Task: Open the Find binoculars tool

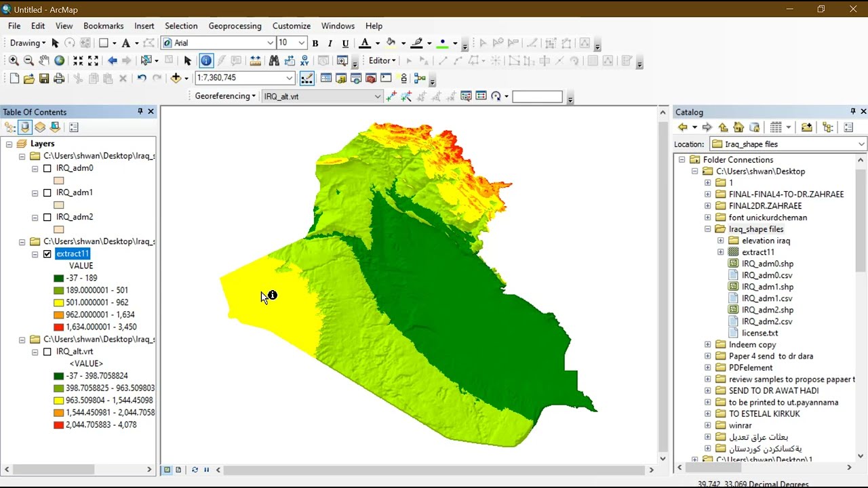Action: coord(274,60)
